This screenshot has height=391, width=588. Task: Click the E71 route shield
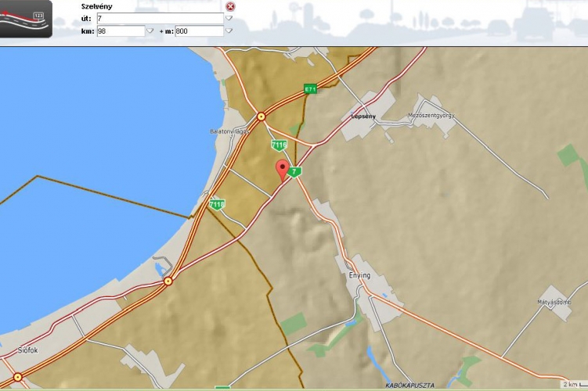(311, 89)
